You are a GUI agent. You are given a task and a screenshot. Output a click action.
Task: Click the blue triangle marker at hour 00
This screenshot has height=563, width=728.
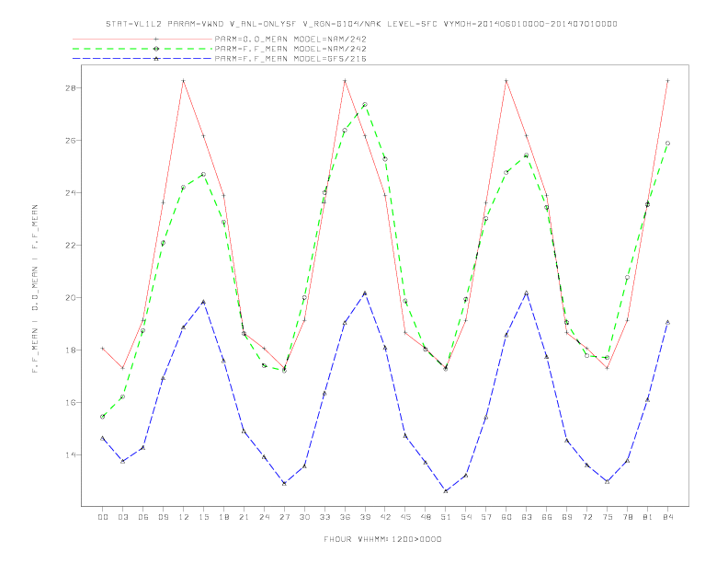tap(103, 438)
